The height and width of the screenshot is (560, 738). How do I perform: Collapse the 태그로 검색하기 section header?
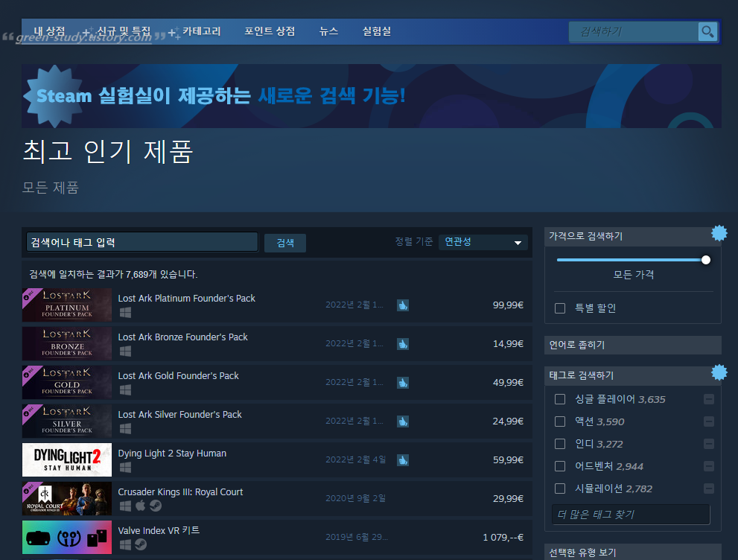point(632,375)
